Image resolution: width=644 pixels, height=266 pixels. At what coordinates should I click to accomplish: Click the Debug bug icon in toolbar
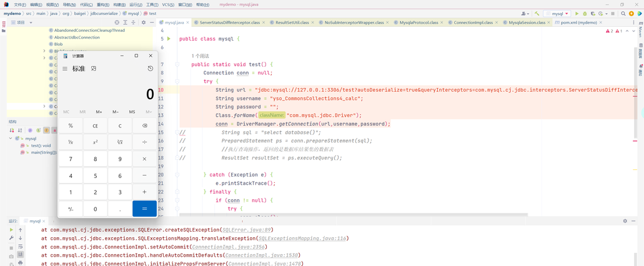585,13
